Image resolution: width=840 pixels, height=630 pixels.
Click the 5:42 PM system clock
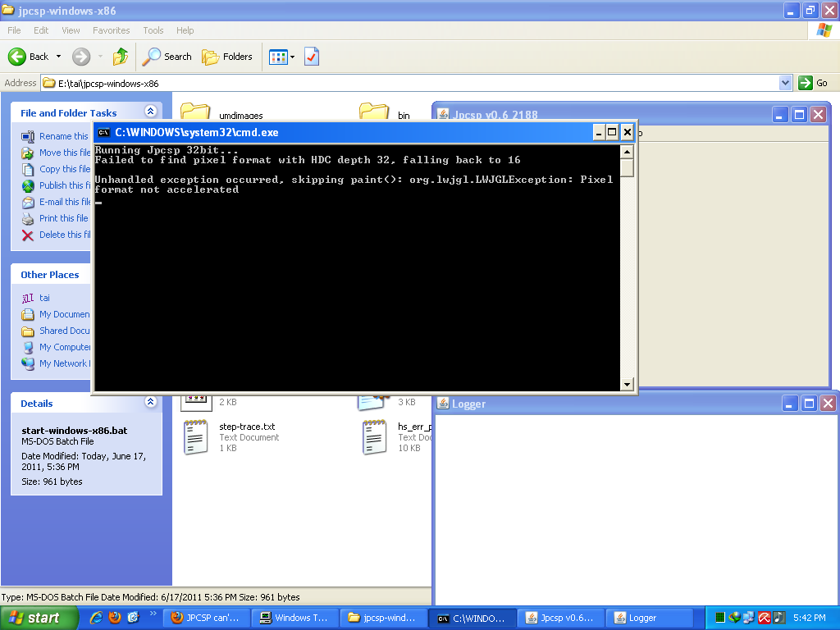tap(810, 618)
